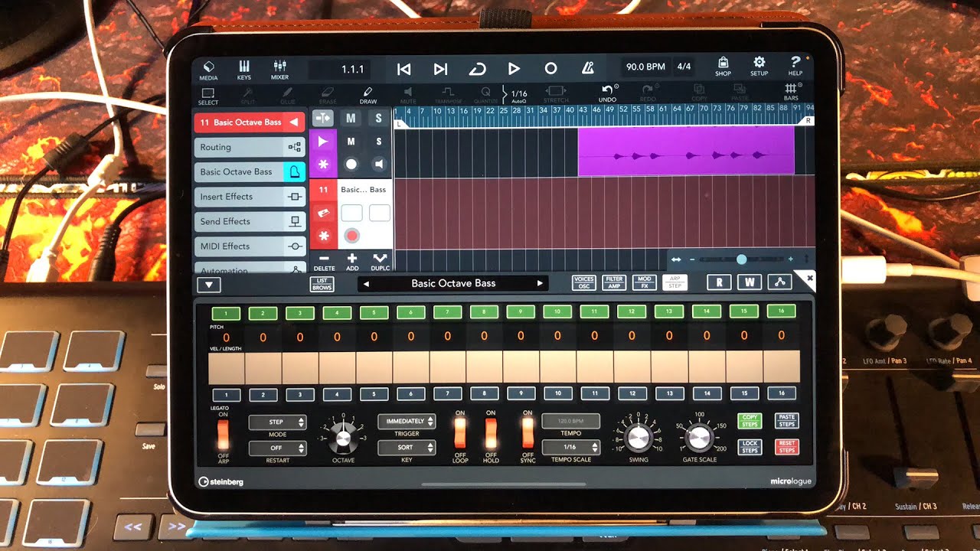This screenshot has width=980, height=551.
Task: Go to the next Micrologue preset
Action: coord(540,283)
